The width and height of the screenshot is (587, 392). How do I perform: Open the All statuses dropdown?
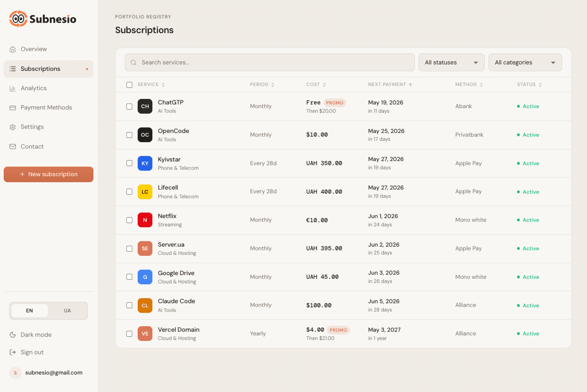click(x=451, y=63)
